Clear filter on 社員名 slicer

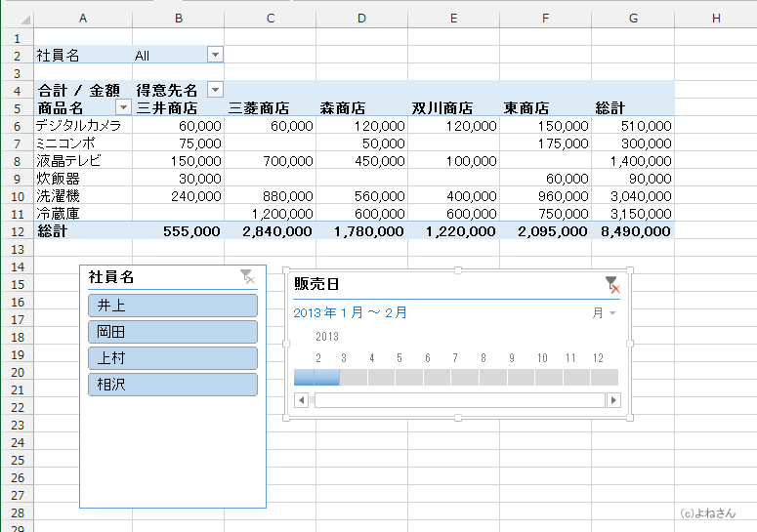click(x=248, y=277)
